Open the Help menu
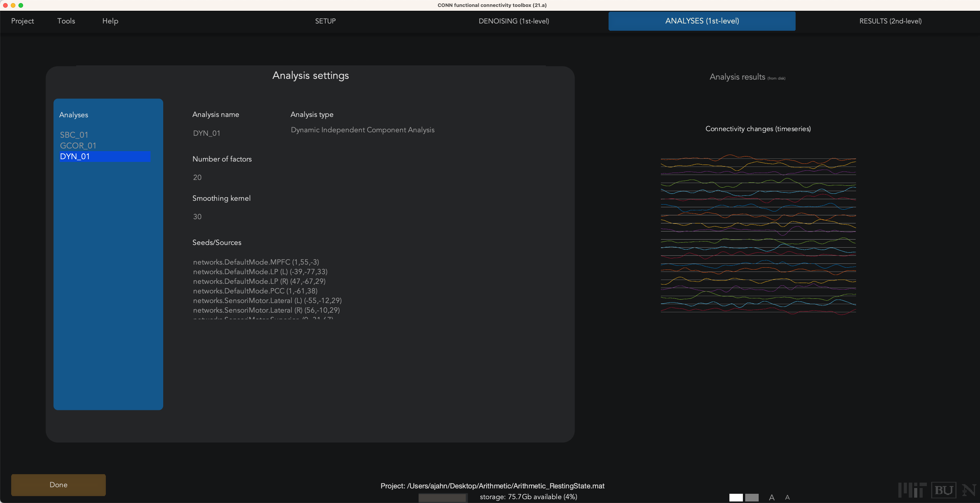This screenshot has height=503, width=980. coord(110,21)
